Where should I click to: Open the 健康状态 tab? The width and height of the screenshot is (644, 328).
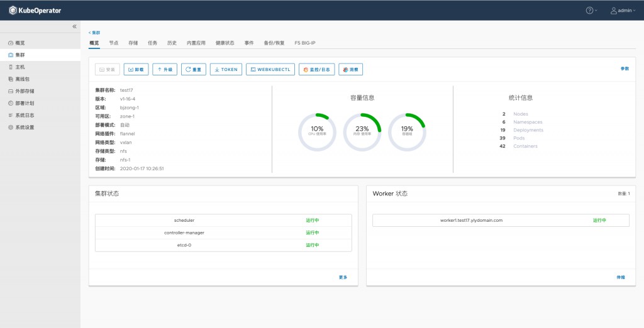[x=225, y=43]
